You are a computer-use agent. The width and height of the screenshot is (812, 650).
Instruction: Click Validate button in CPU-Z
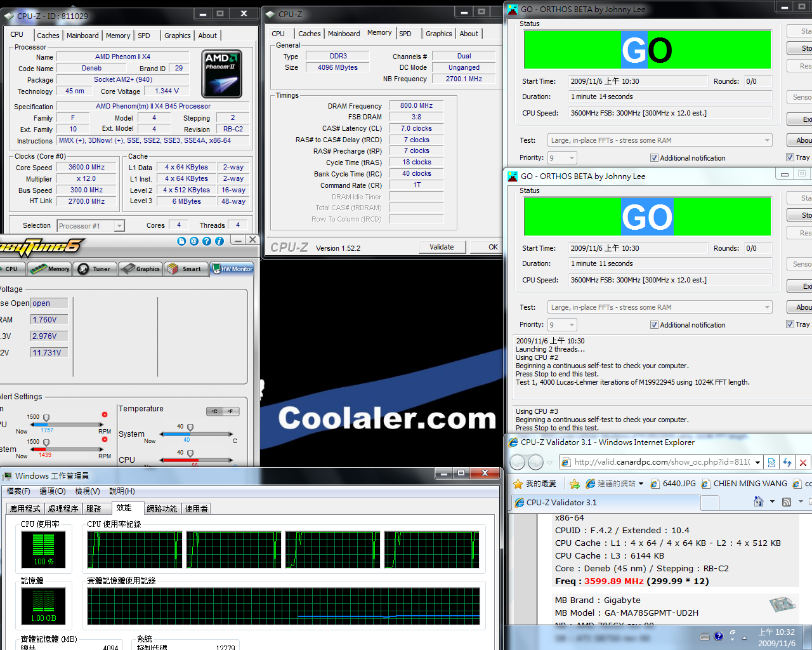442,247
